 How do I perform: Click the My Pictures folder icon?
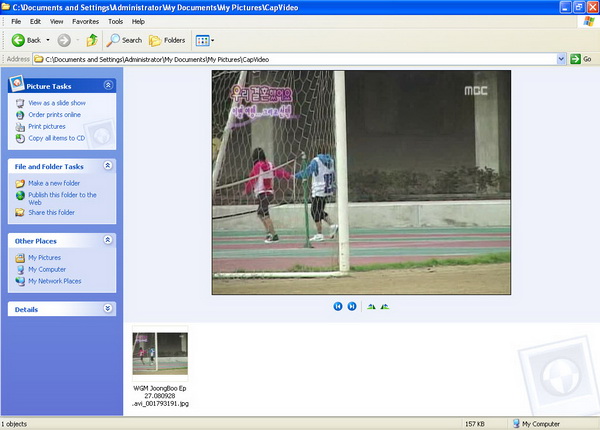20,258
